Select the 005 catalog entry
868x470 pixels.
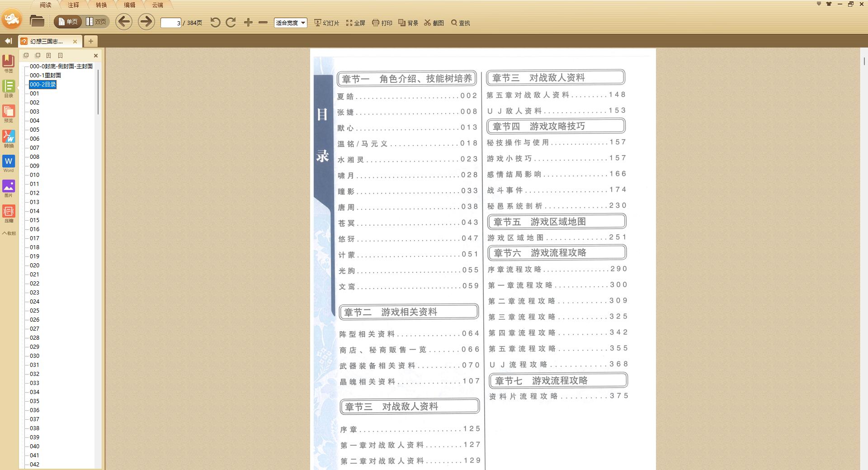35,130
